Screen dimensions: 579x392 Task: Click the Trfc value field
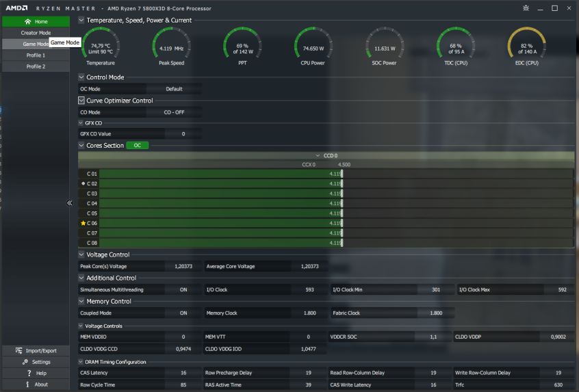pyautogui.click(x=558, y=384)
